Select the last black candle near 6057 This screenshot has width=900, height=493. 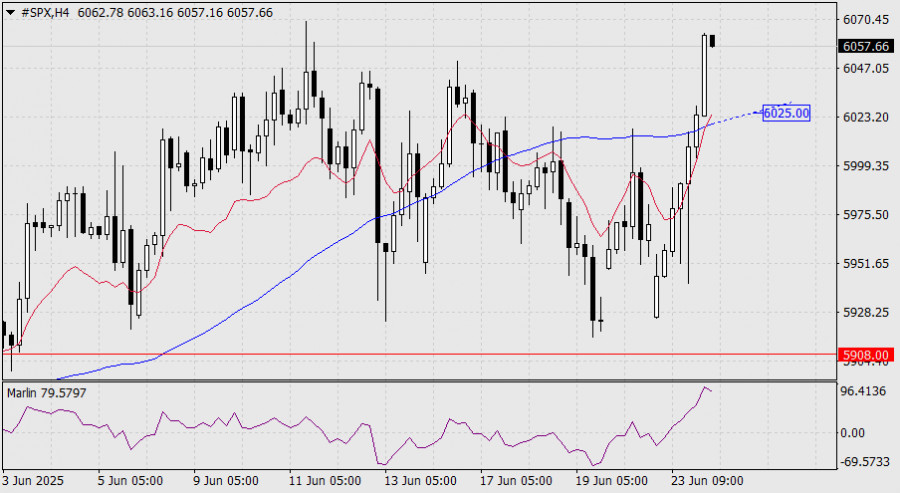click(712, 41)
